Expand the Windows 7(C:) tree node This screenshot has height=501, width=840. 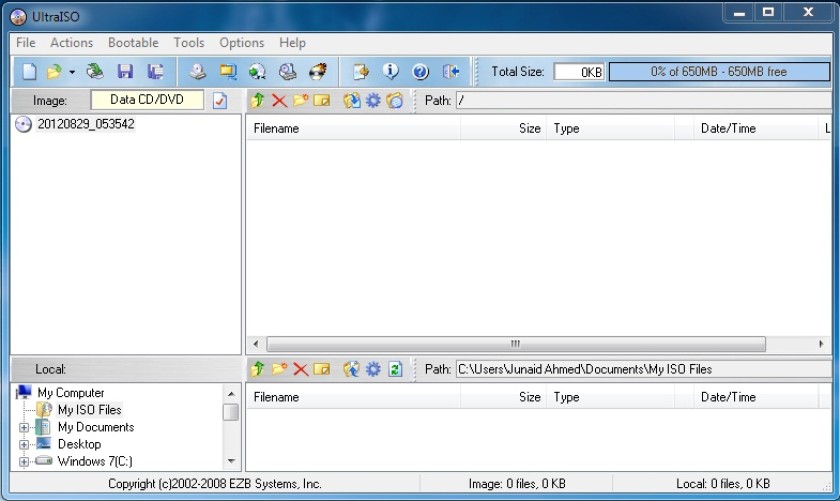pyautogui.click(x=24, y=462)
